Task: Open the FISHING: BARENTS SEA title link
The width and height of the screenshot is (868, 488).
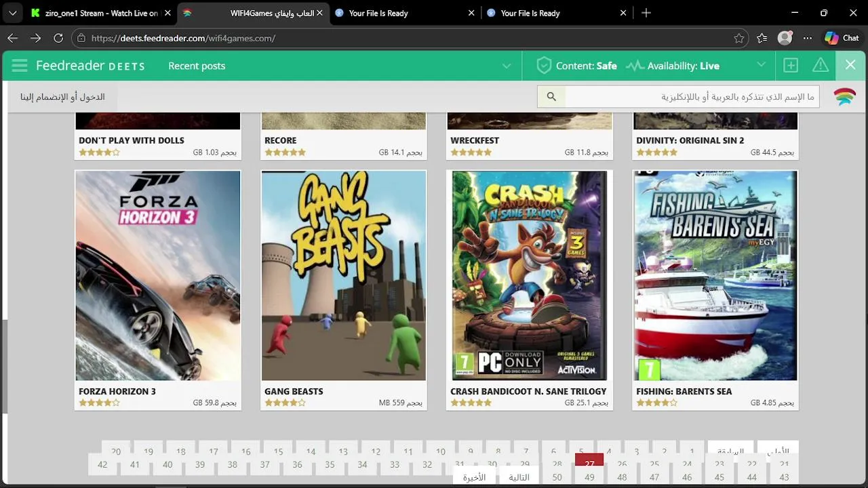Action: coord(684,391)
